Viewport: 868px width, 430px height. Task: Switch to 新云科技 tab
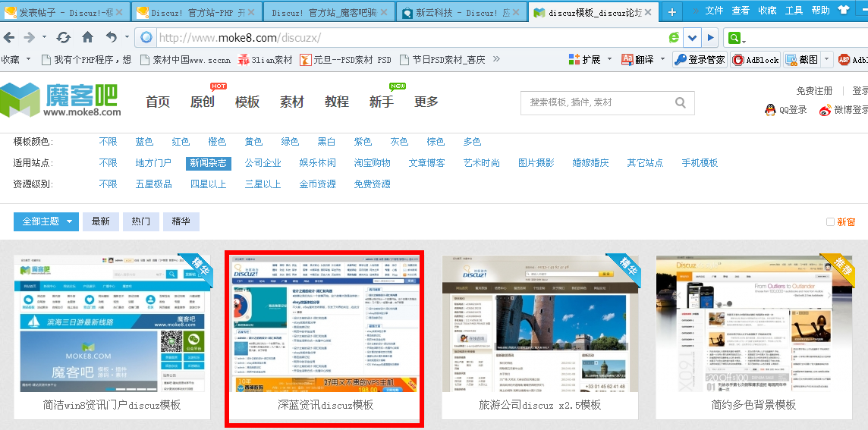462,11
